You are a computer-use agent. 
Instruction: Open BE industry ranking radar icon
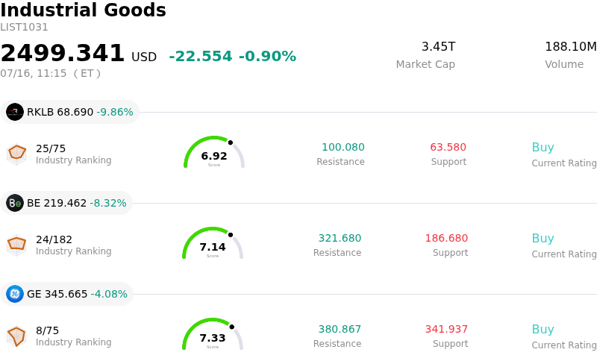point(16,245)
